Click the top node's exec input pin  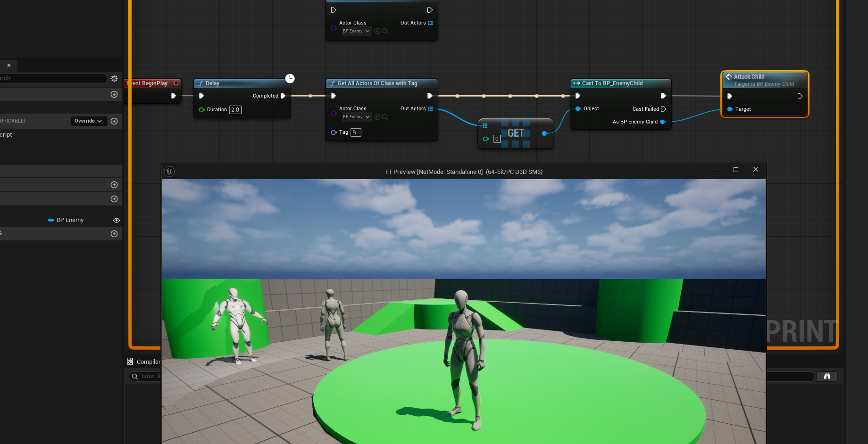(334, 10)
